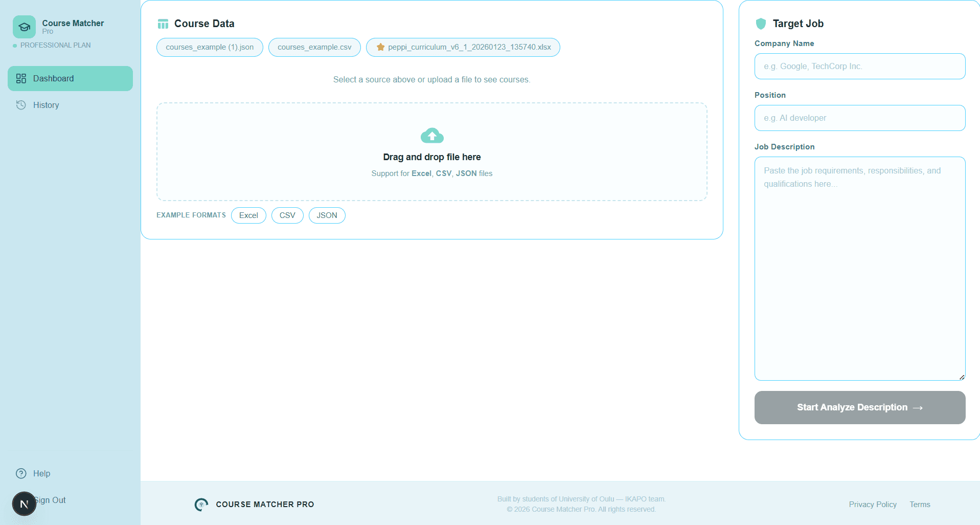Click the Company Name label
The height and width of the screenshot is (525, 980).
point(784,43)
